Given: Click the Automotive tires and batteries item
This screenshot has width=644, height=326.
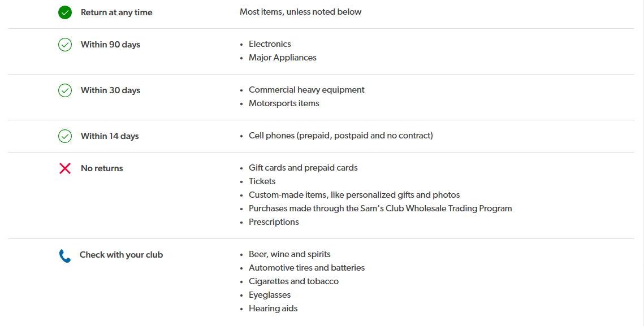Looking at the screenshot, I should coord(307,268).
